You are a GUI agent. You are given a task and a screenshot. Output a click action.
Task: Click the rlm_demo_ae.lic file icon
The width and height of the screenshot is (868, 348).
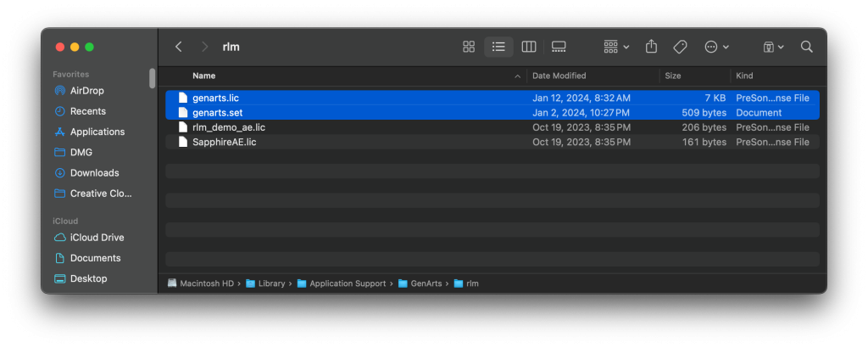(183, 127)
